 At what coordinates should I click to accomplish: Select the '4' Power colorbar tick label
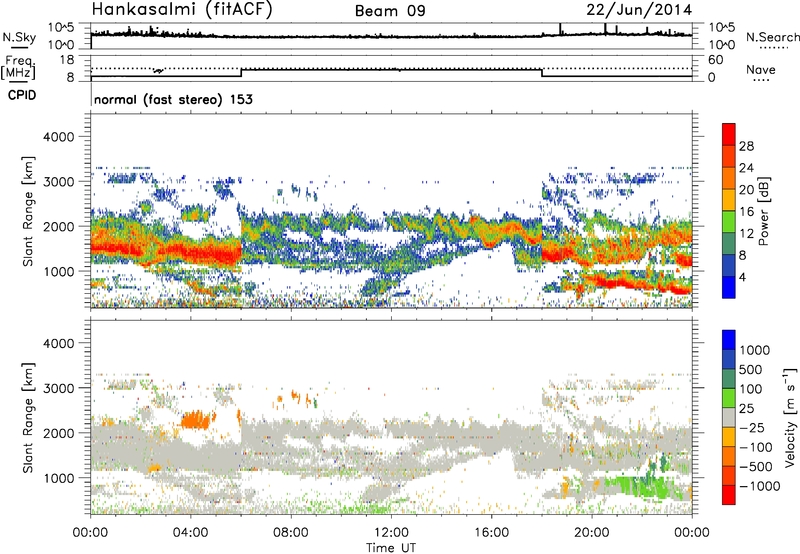pos(743,277)
